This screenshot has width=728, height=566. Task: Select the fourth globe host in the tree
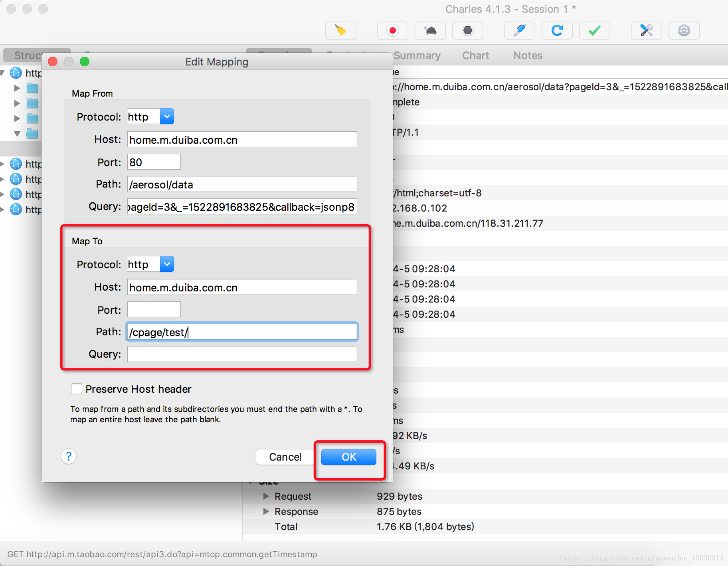tap(16, 194)
